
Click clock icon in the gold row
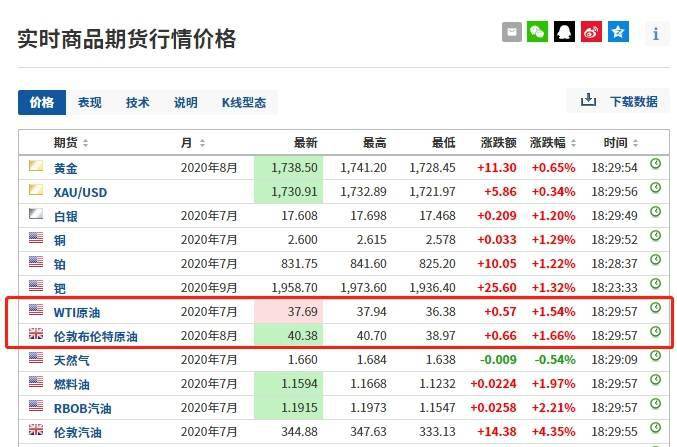click(656, 164)
